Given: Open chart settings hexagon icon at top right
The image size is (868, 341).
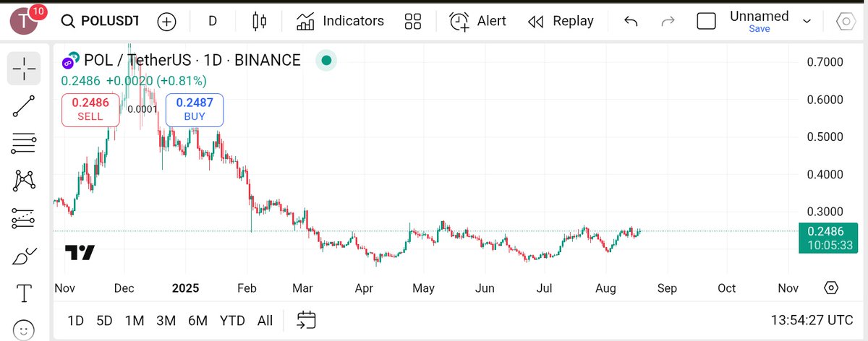Looking at the screenshot, I should coord(846,22).
